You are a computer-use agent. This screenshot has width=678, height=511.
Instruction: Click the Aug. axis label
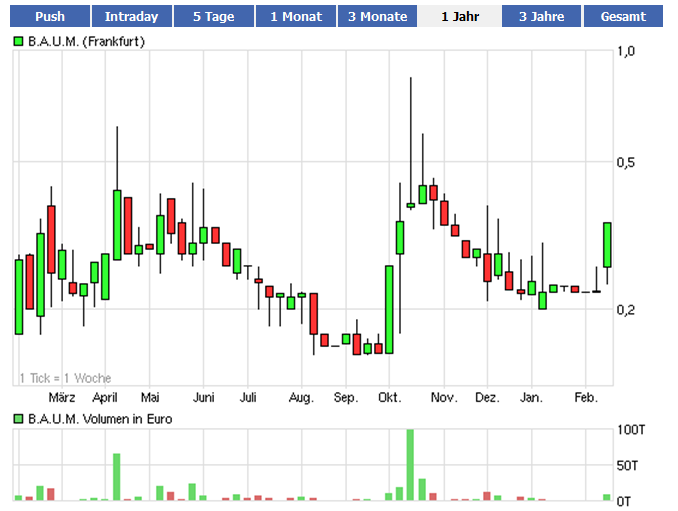[x=301, y=397]
